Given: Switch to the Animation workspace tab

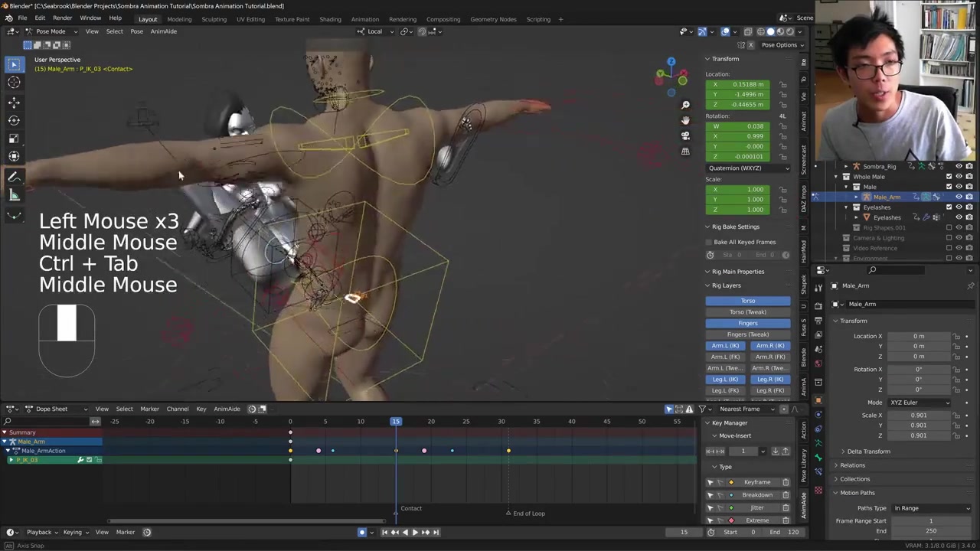Looking at the screenshot, I should [364, 19].
